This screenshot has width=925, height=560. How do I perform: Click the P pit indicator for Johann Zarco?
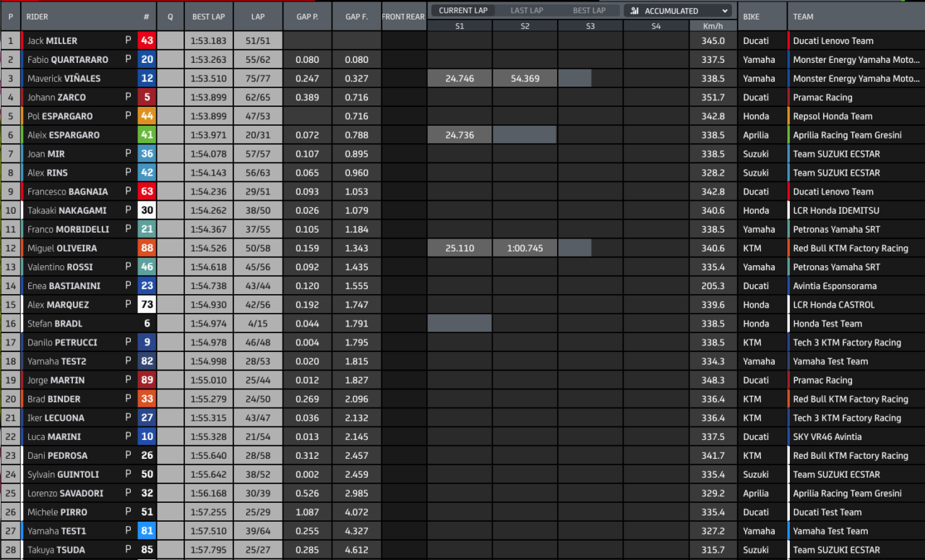click(128, 97)
